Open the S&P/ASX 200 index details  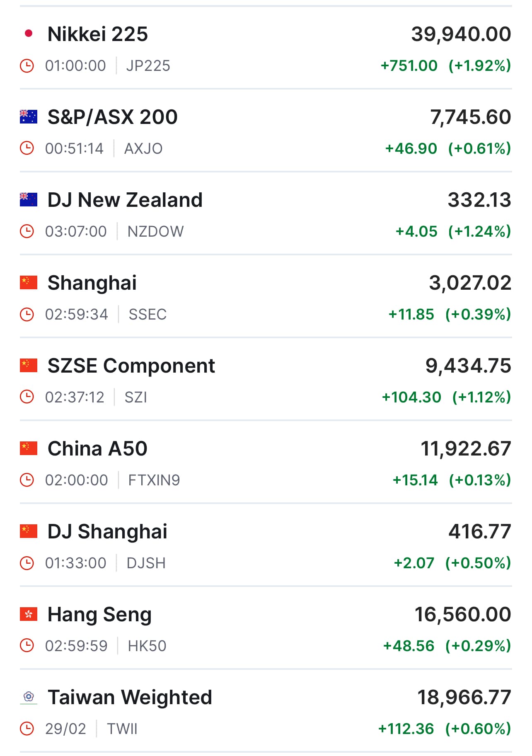(x=113, y=117)
